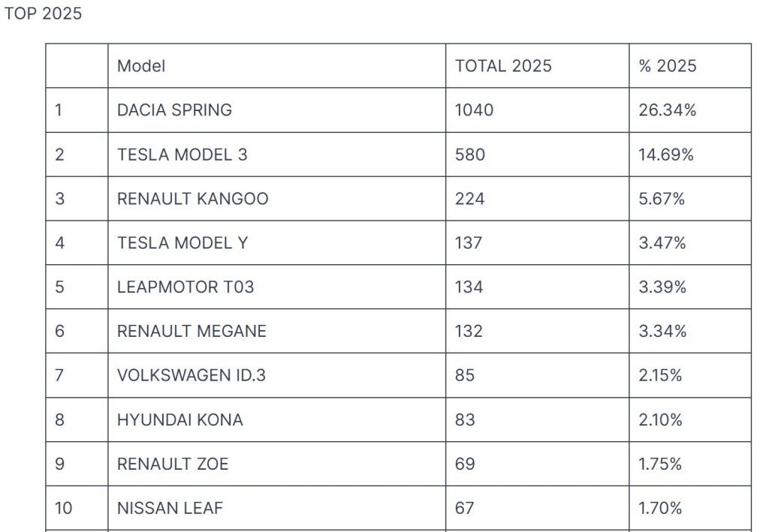Screen dimensions: 769x532
Task: Select the TESLA MODEL 3 cell
Action: pos(182,155)
